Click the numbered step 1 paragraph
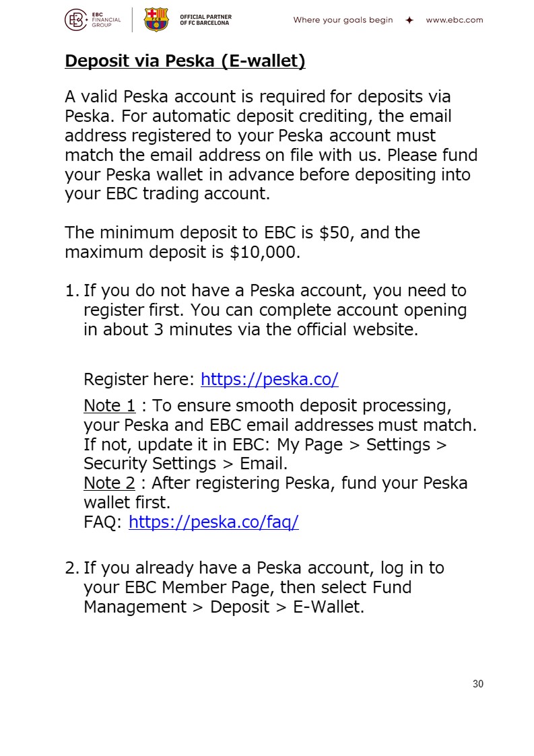Screen dimensions: 534x756 click(x=266, y=310)
